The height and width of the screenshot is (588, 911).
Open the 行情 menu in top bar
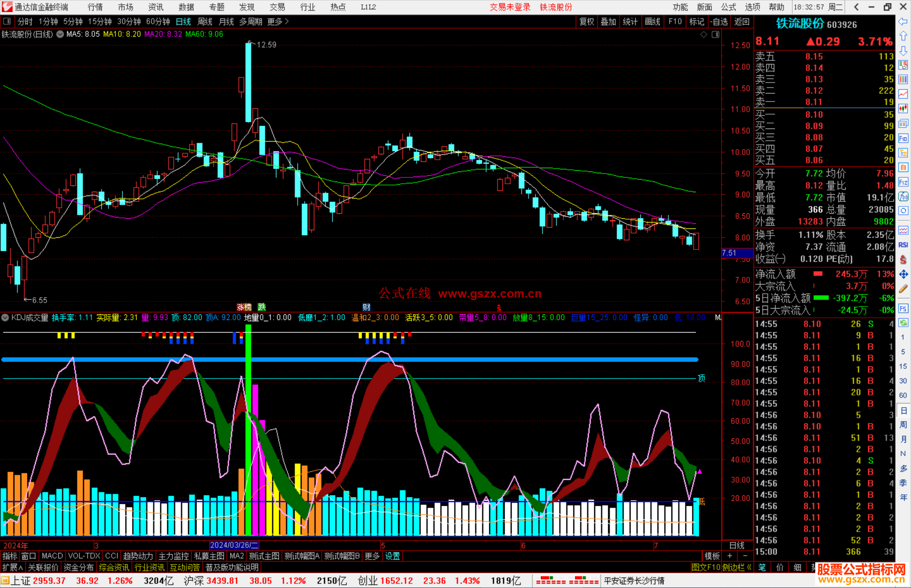pyautogui.click(x=95, y=7)
